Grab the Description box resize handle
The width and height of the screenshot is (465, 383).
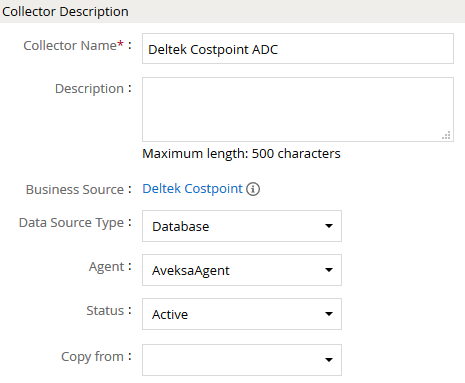click(x=446, y=135)
